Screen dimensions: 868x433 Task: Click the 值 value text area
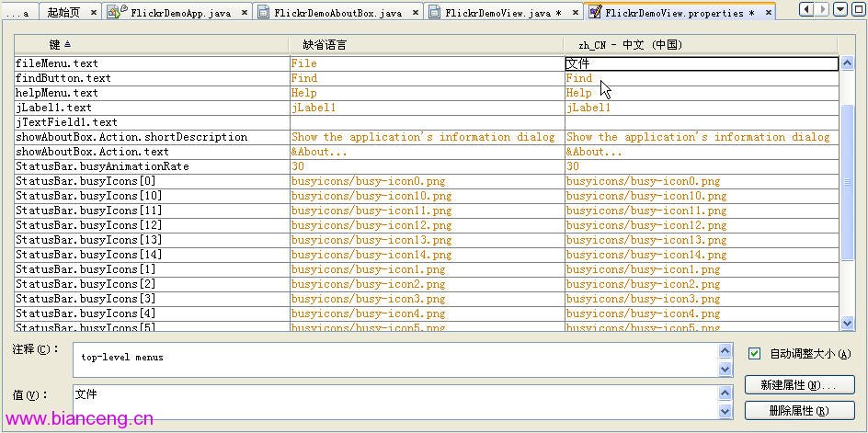(x=395, y=403)
